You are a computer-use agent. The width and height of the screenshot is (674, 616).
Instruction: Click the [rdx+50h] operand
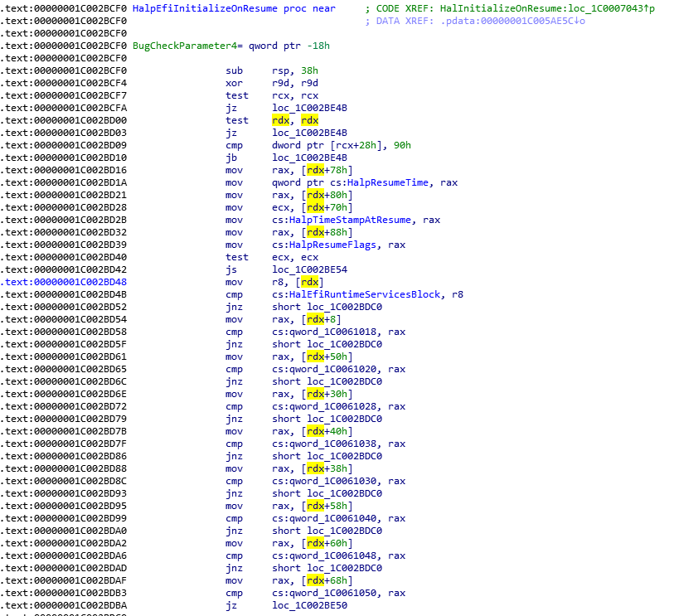click(x=327, y=357)
